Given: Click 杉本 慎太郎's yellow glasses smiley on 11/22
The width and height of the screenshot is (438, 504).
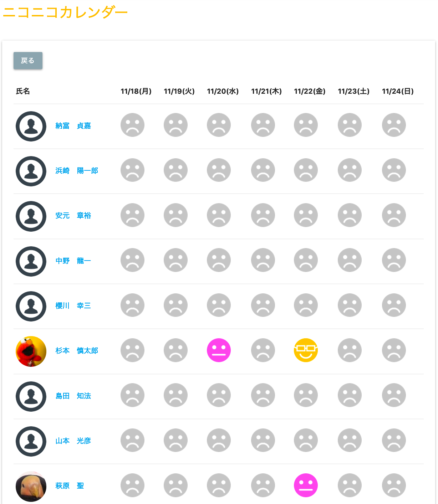Looking at the screenshot, I should (306, 350).
